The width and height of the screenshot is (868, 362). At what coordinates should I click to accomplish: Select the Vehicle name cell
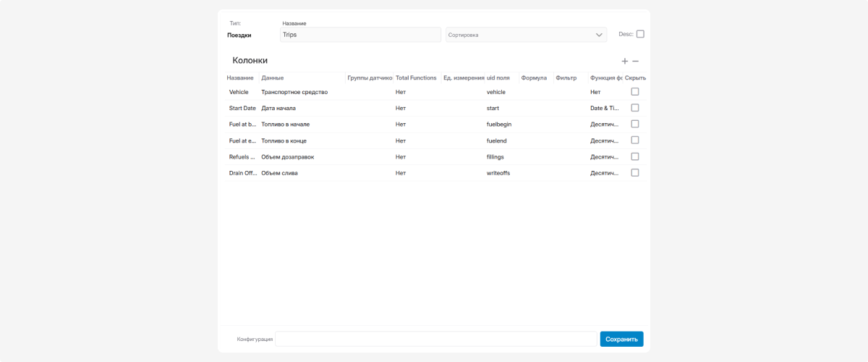click(239, 92)
